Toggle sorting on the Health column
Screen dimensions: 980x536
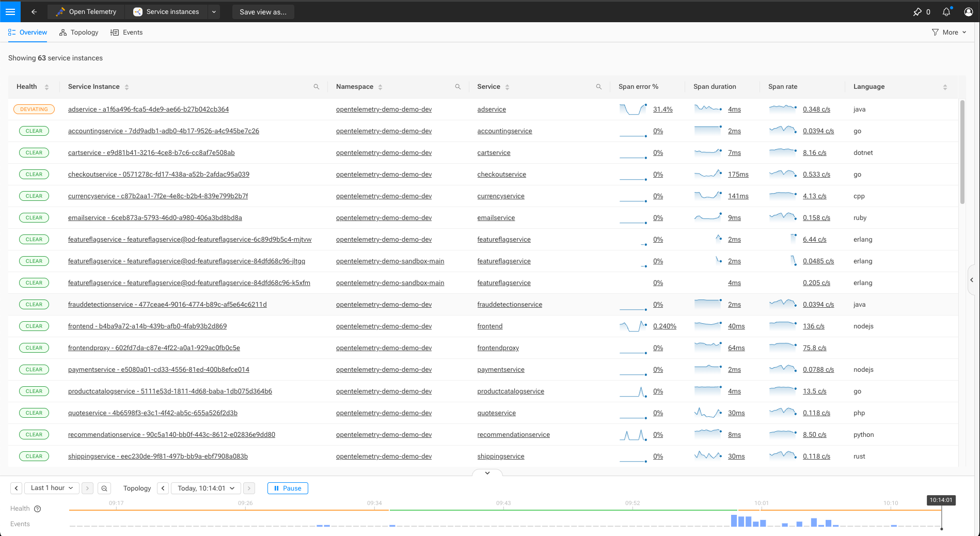coord(47,86)
